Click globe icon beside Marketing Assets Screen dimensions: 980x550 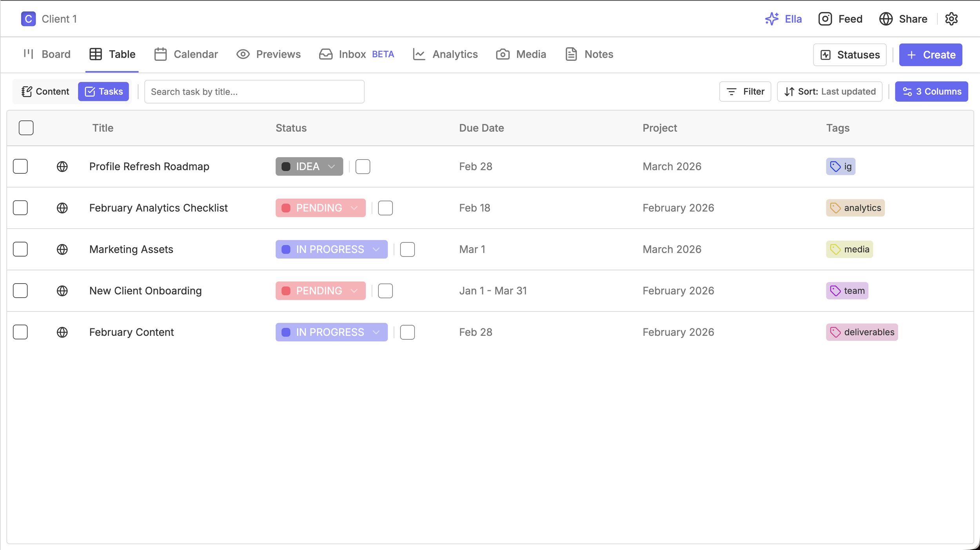click(x=62, y=250)
